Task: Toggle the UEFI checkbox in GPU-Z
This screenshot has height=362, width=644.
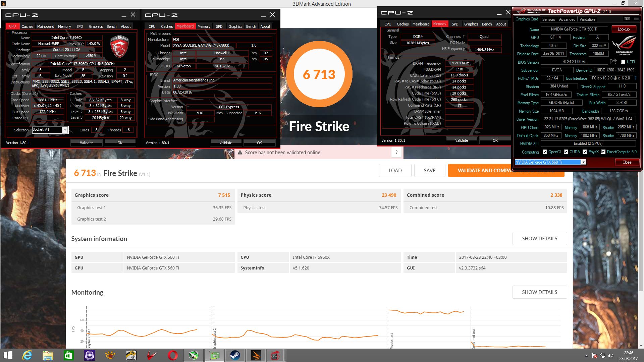Action: pyautogui.click(x=623, y=62)
